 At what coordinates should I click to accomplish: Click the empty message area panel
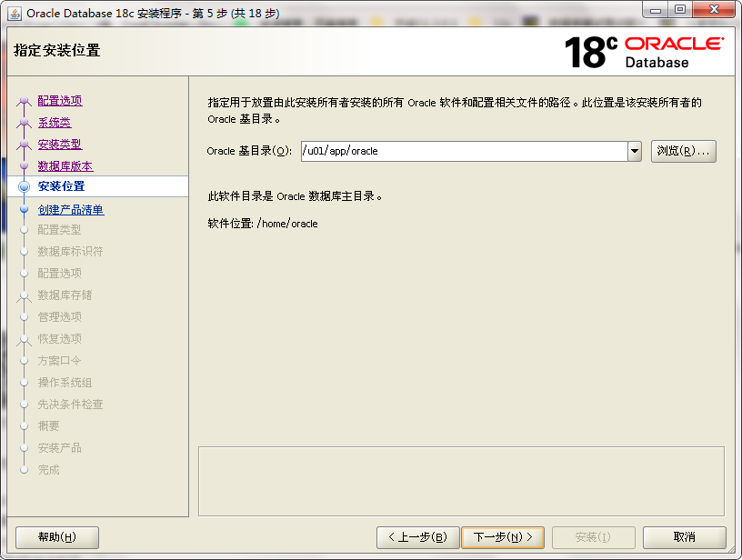pyautogui.click(x=461, y=482)
